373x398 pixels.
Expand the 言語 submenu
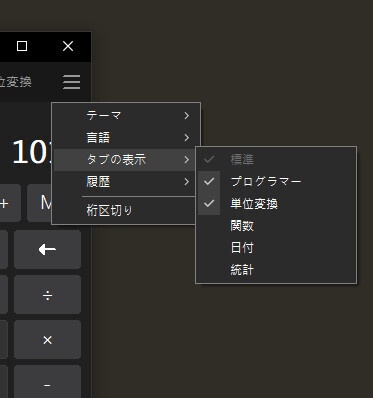127,138
